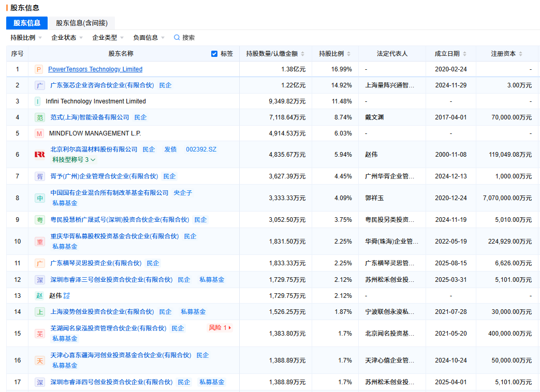Screen dimensions: 540x392
Task: Open the 企业状态 filter dropdown
Action: tap(67, 37)
